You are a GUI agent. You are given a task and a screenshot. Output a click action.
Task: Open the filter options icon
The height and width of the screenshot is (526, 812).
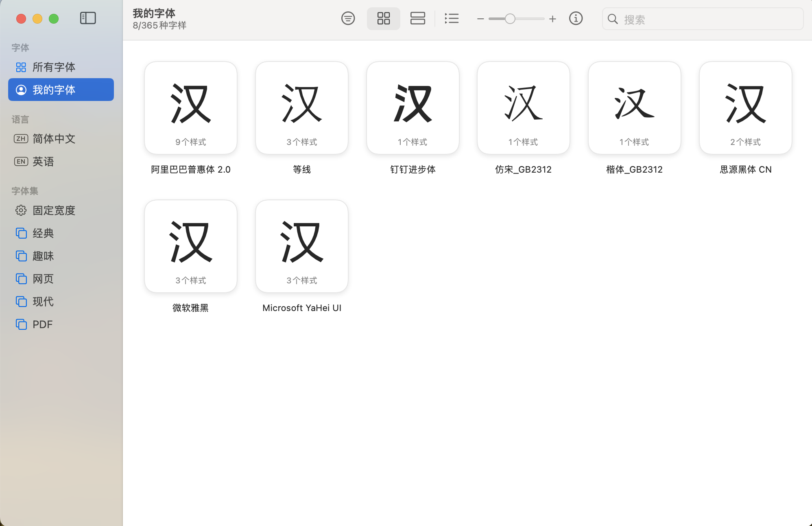click(348, 18)
